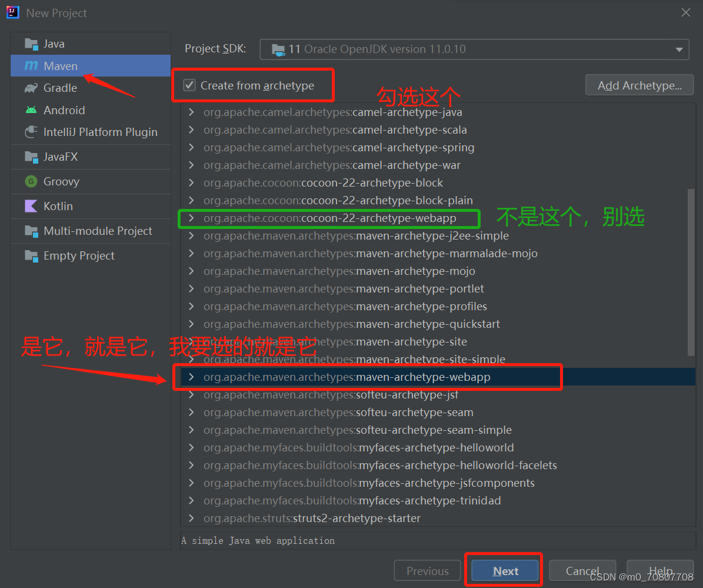Select myfaces-archetype-trinidad row
703x588 pixels.
438,500
